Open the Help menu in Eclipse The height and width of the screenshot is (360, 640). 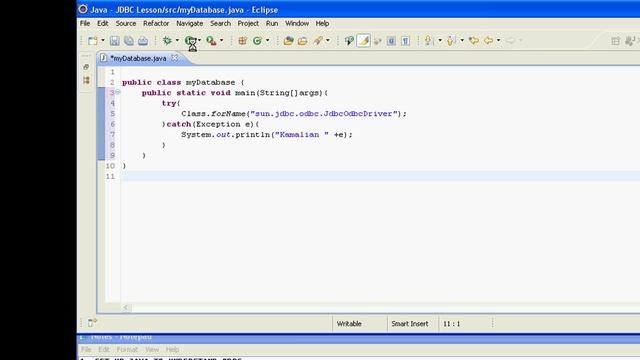(322, 23)
